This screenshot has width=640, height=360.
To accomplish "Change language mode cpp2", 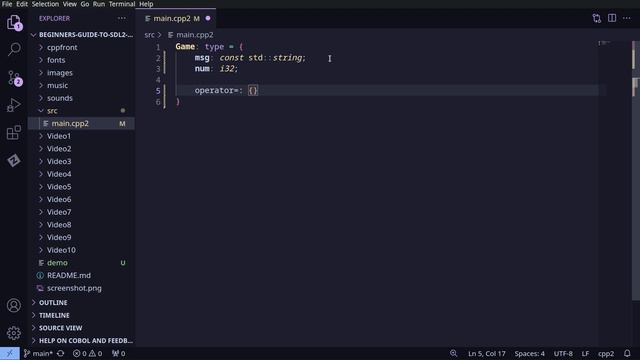I will pos(606,353).
